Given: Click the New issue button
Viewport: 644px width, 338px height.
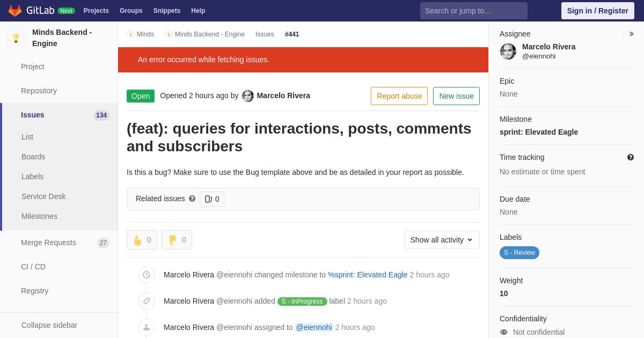Looking at the screenshot, I should [x=456, y=96].
